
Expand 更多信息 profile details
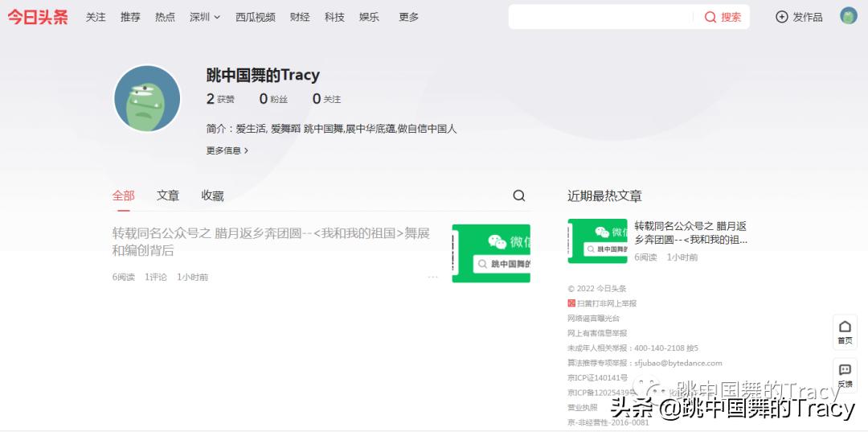coord(227,150)
